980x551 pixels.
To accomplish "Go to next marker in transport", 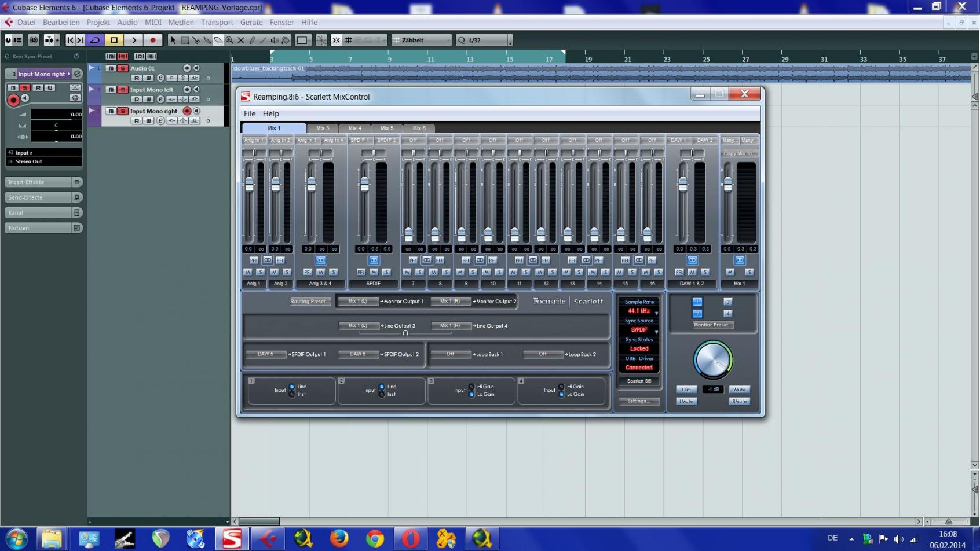I will click(x=80, y=40).
